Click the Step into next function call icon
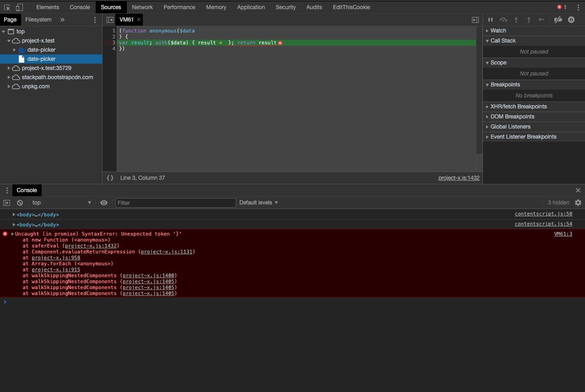The image size is (585, 392). click(x=516, y=20)
